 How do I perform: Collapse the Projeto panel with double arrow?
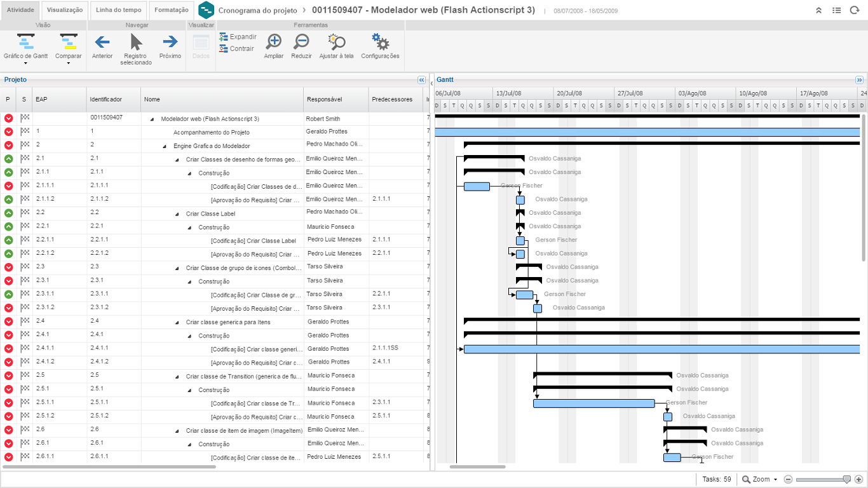(x=421, y=80)
